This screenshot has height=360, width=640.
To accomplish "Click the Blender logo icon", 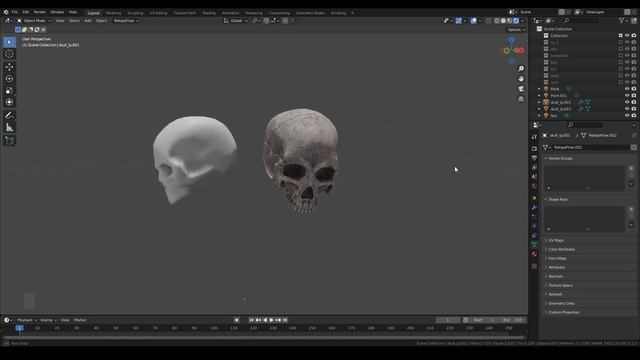I will pos(6,12).
